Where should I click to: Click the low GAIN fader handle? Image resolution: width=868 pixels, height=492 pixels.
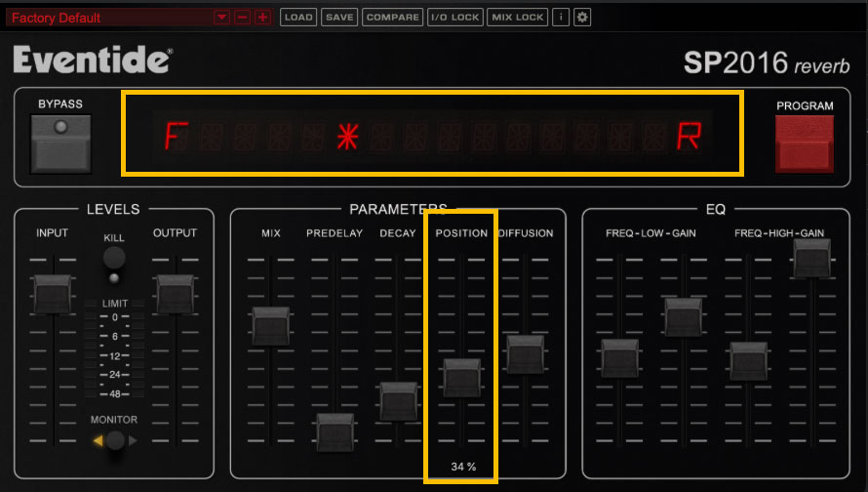click(x=683, y=317)
